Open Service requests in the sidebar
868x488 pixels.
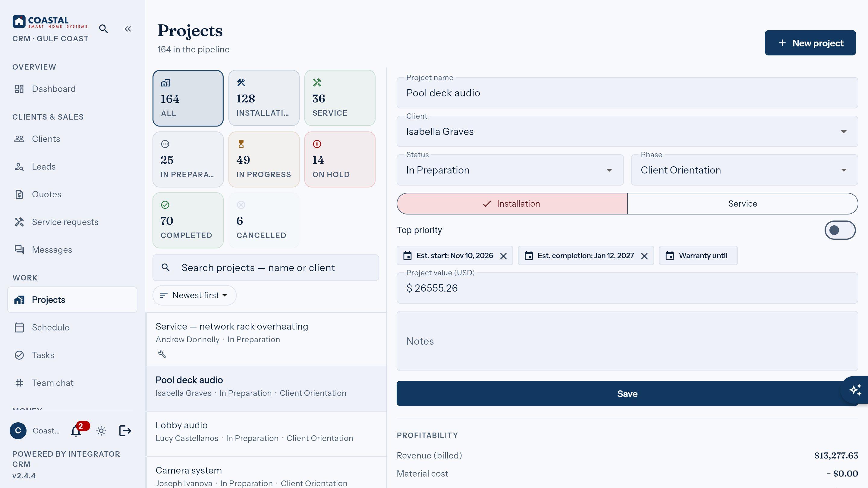[x=72, y=222]
